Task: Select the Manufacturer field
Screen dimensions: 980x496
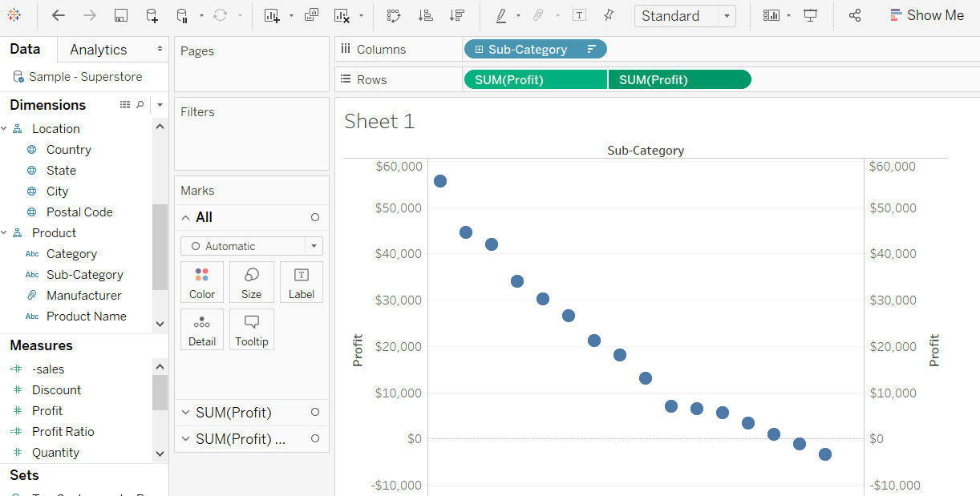Action: point(84,296)
